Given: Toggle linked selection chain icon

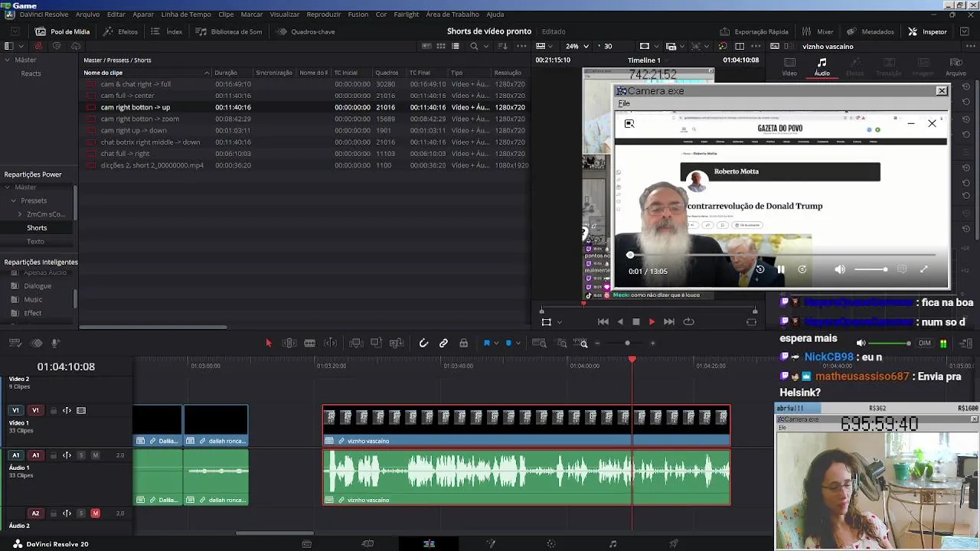Looking at the screenshot, I should (443, 343).
